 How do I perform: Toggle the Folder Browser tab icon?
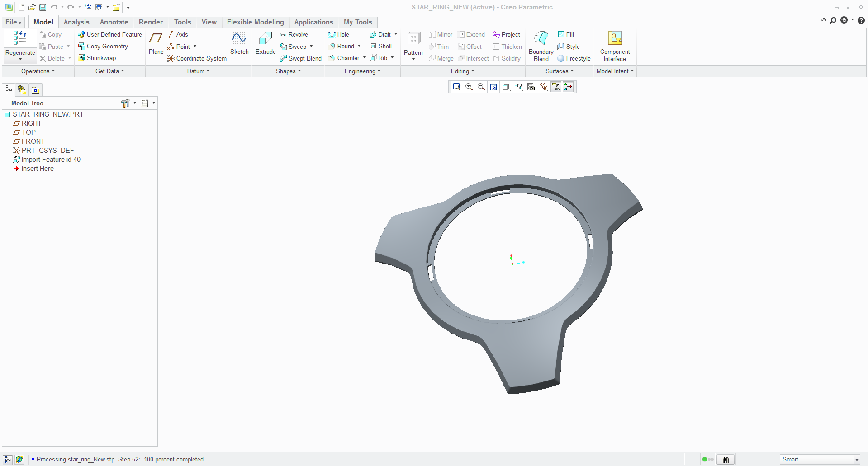point(22,90)
